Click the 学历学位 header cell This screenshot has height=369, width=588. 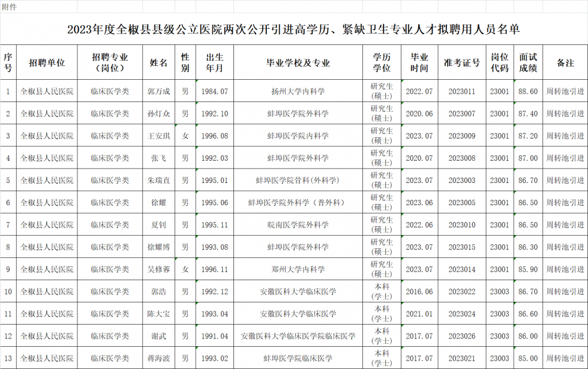click(x=382, y=62)
